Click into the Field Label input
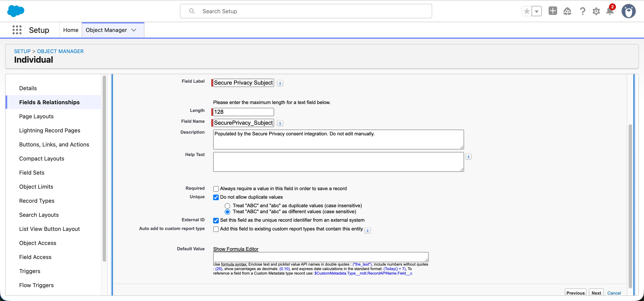 (243, 83)
